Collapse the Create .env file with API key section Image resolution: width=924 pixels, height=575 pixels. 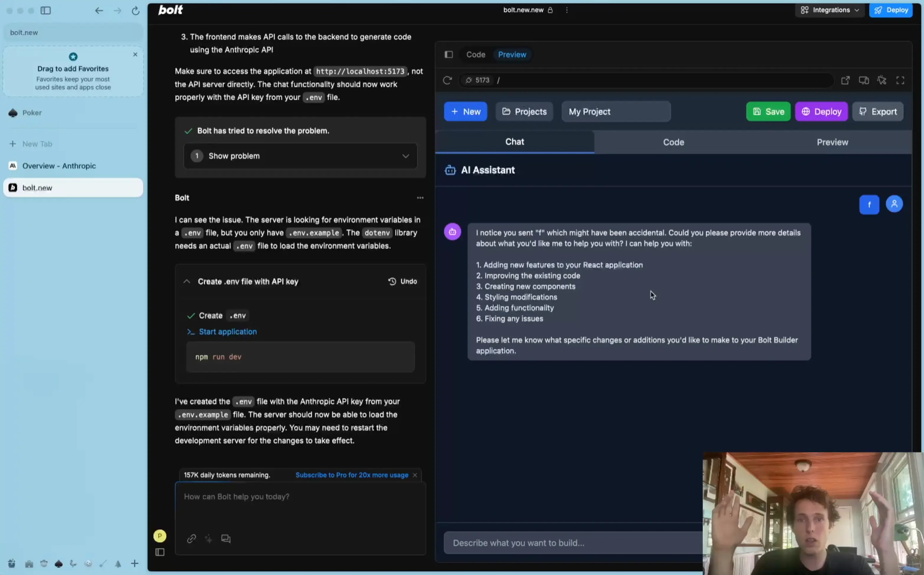tap(187, 281)
